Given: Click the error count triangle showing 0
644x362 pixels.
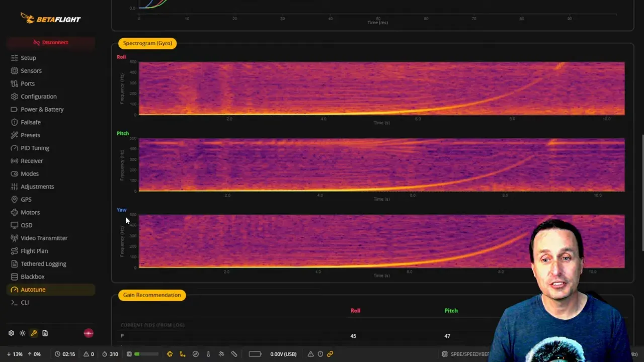Looking at the screenshot, I should tap(86, 354).
